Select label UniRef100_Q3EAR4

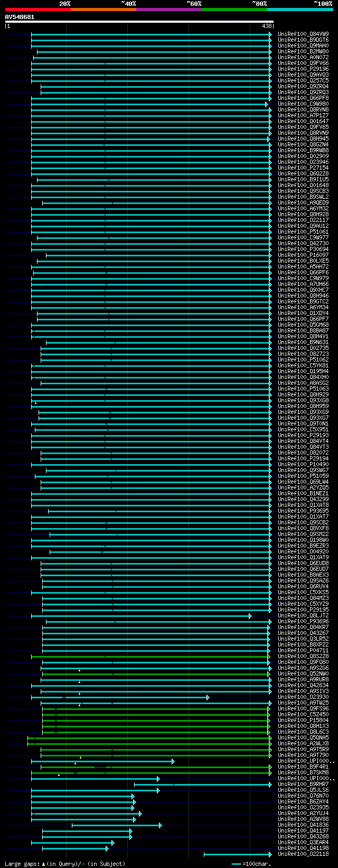point(303,843)
